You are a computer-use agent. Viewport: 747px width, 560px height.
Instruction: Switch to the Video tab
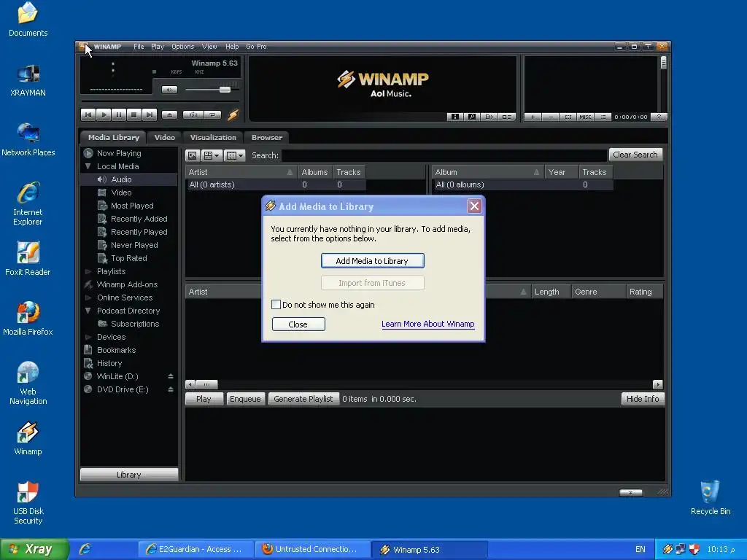click(164, 137)
